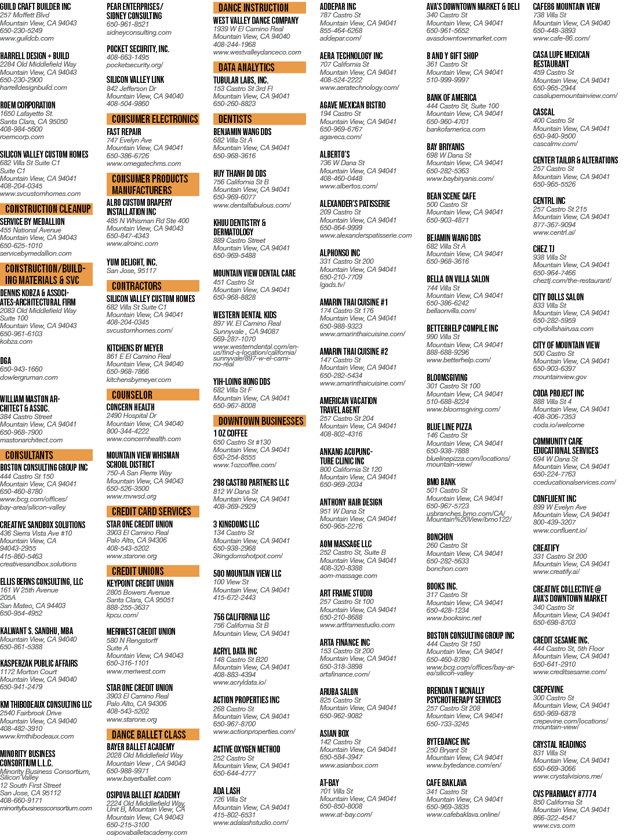Click West Valley Dance Company name
Viewport: 626px width, 840px height.
[256, 20]
